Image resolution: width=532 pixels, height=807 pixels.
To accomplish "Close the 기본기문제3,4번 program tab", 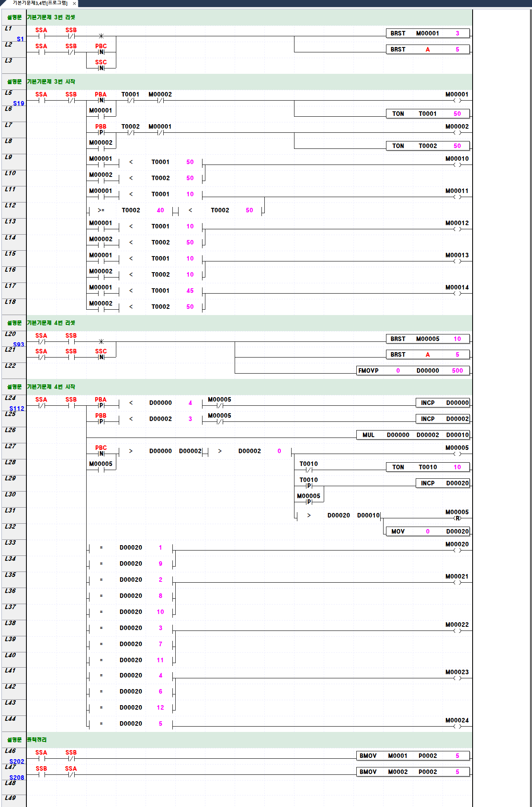I will (x=74, y=4).
